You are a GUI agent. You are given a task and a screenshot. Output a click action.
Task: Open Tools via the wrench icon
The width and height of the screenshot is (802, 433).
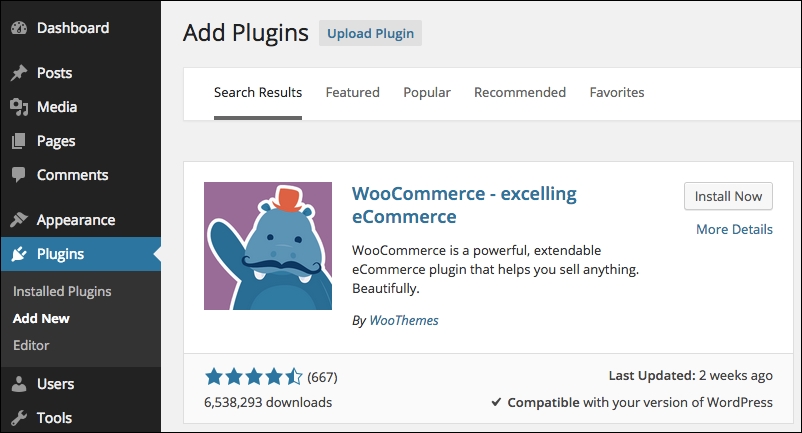[x=19, y=418]
